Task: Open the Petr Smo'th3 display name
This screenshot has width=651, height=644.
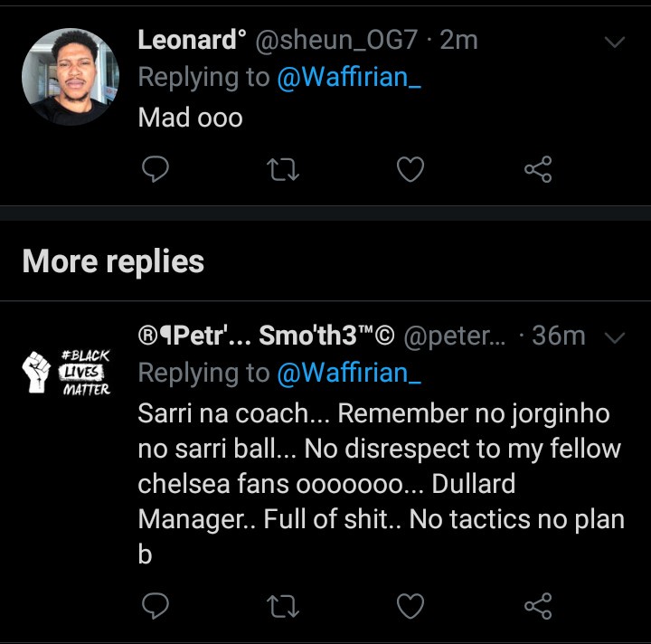Action: click(x=266, y=336)
